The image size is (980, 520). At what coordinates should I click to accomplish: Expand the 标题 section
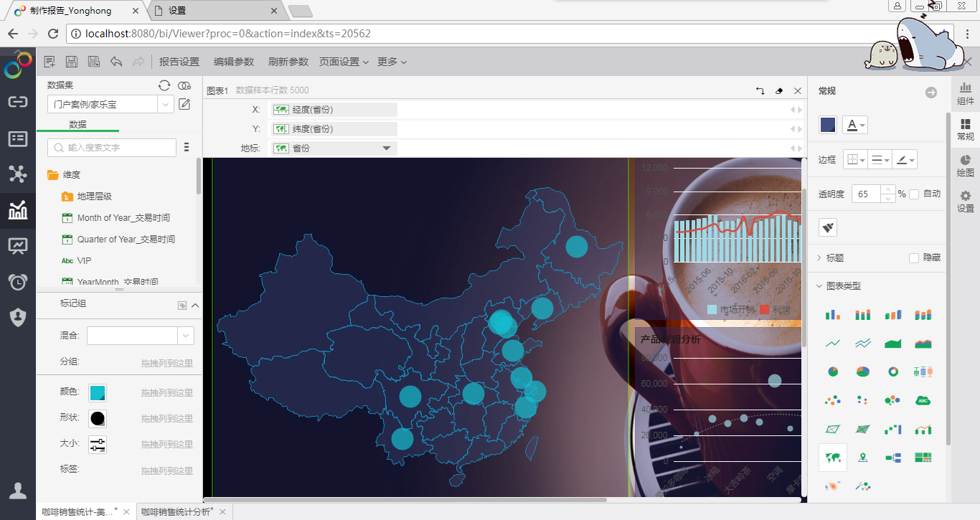pyautogui.click(x=819, y=258)
